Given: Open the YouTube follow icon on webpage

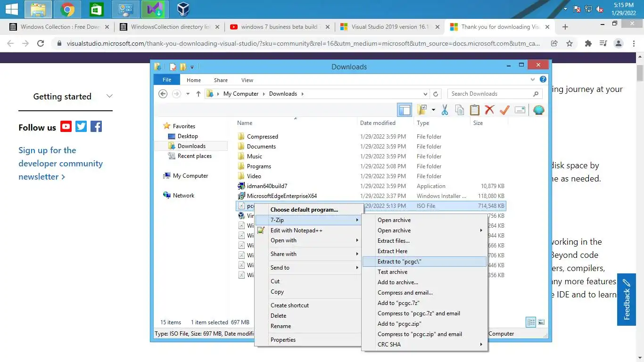Looking at the screenshot, I should [x=66, y=126].
